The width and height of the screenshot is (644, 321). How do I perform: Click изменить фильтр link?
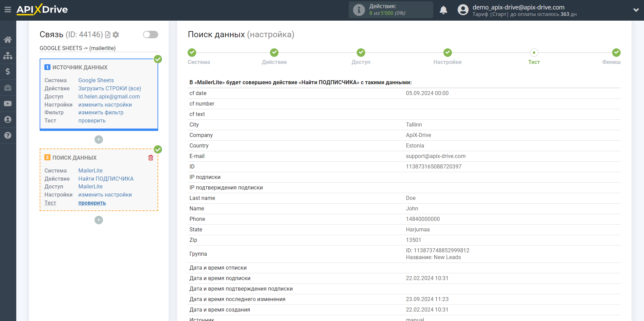coord(101,112)
